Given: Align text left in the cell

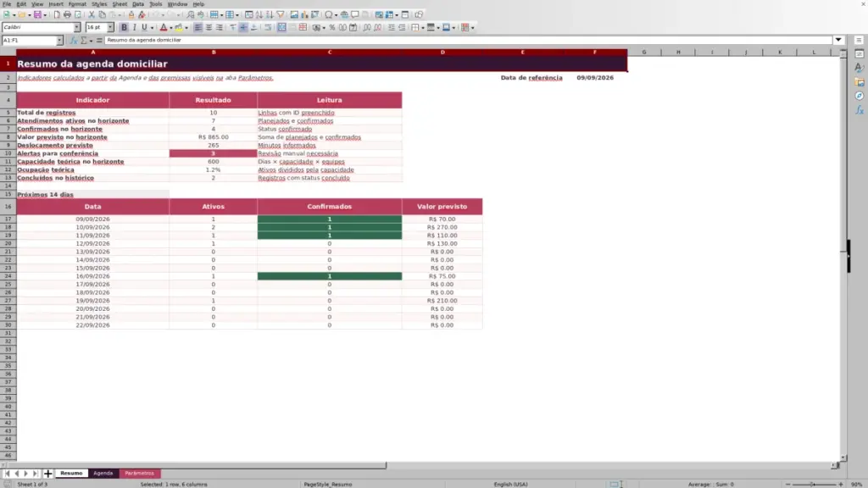Looking at the screenshot, I should coord(198,28).
